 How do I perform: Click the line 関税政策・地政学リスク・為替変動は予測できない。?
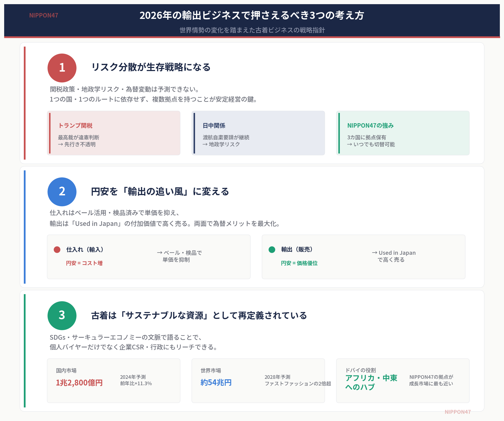coord(125,89)
